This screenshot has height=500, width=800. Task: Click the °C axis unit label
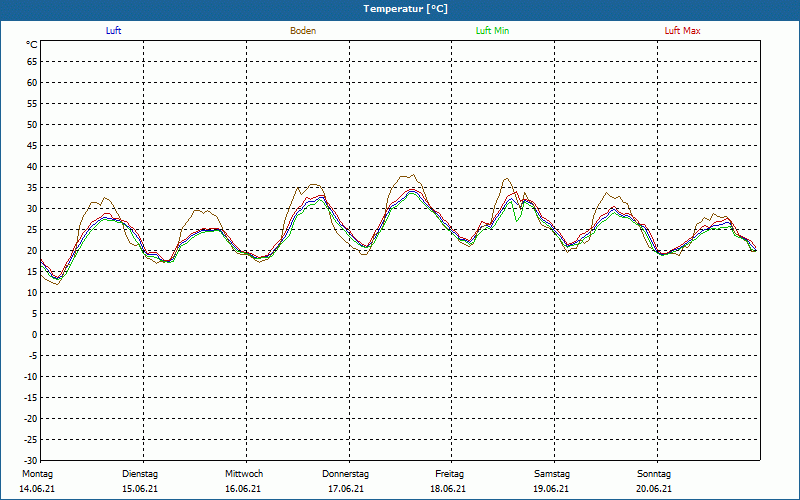coord(32,45)
